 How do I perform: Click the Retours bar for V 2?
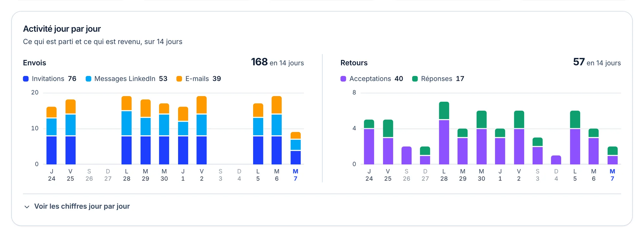click(x=519, y=137)
